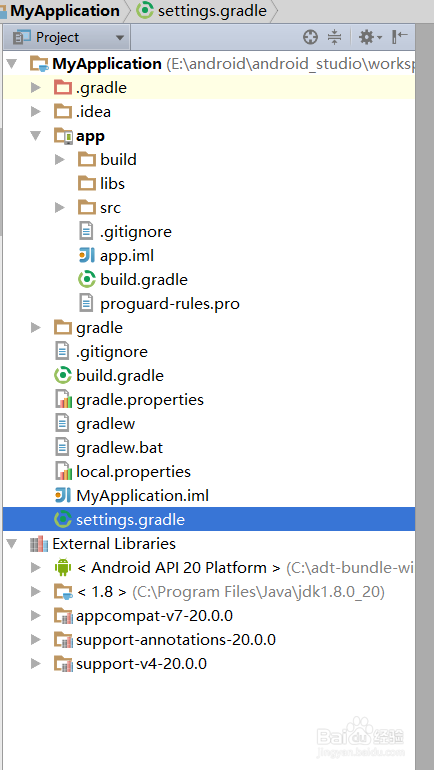Click the app module icon

[x=63, y=136]
